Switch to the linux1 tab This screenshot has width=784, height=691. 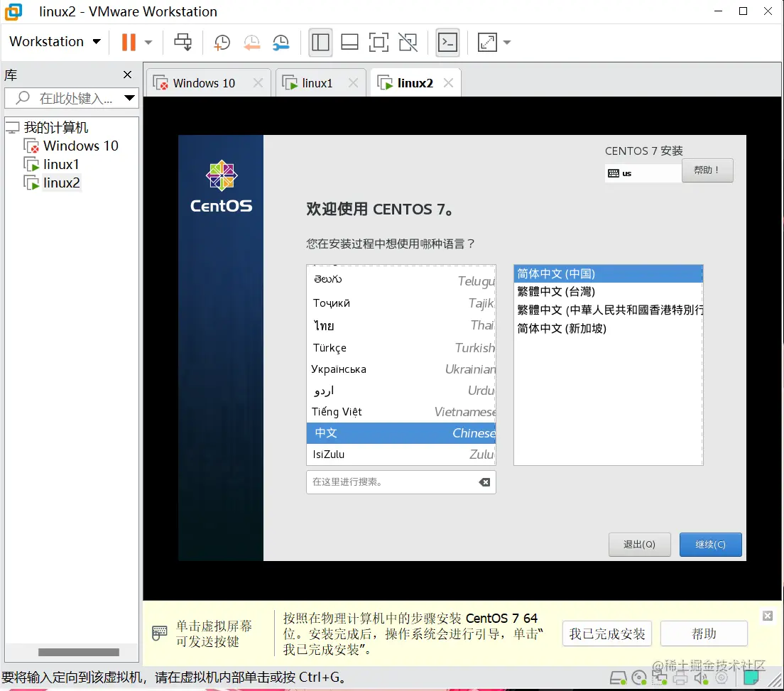coord(315,82)
